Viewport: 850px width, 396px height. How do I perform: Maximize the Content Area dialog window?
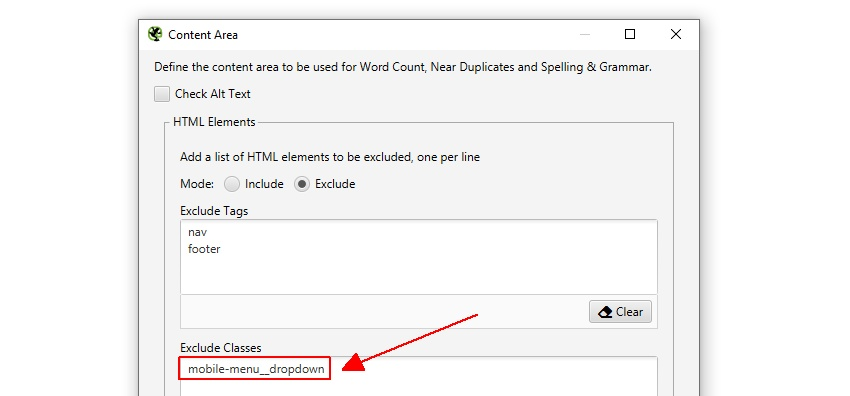(x=629, y=34)
